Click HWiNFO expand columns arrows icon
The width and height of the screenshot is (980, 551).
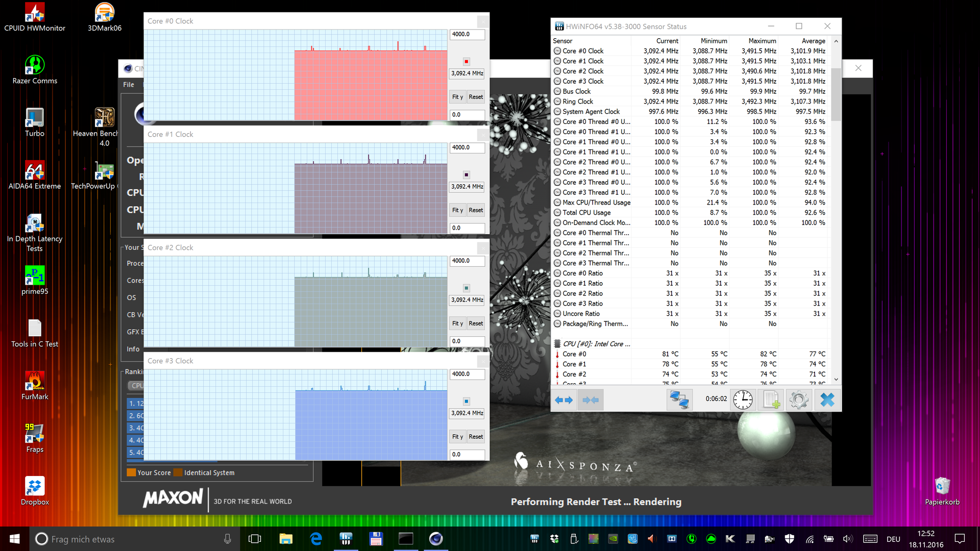click(564, 400)
